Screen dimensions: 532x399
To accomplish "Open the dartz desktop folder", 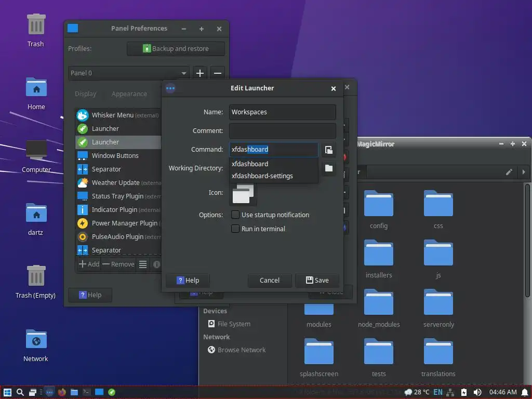I will pyautogui.click(x=36, y=219).
